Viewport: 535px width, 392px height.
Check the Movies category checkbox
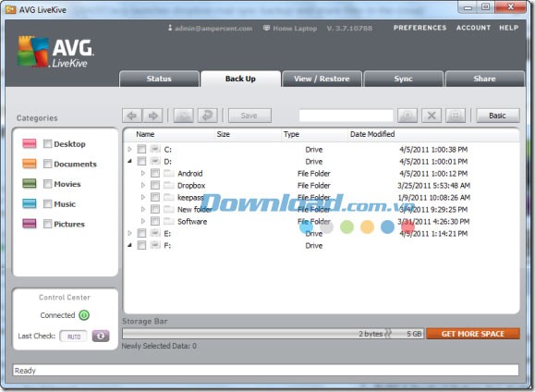[x=48, y=184]
